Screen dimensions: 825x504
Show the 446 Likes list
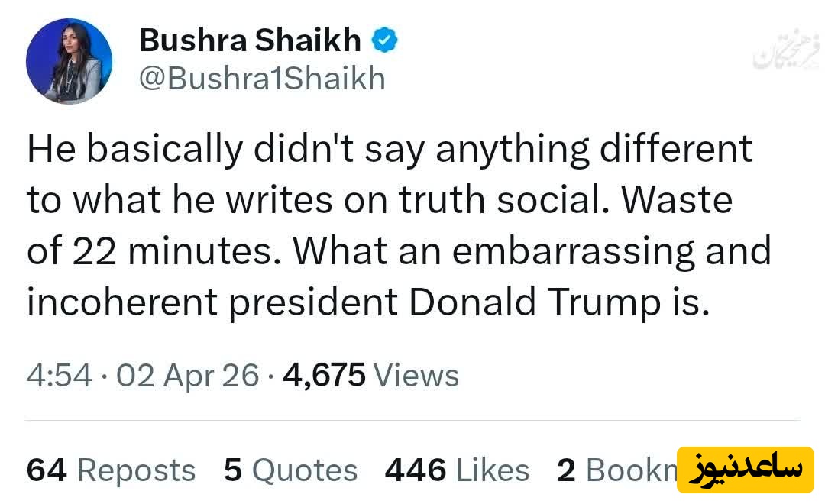coord(457,470)
